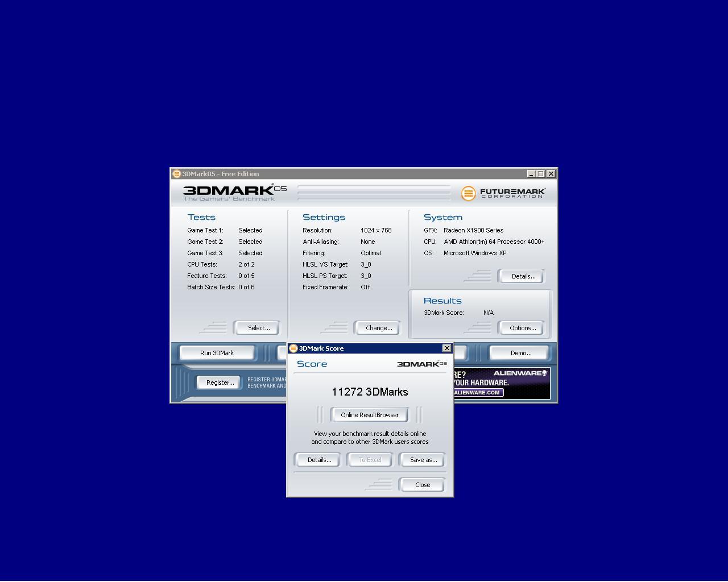Close the 3DMark Score dialog with X

(x=447, y=348)
